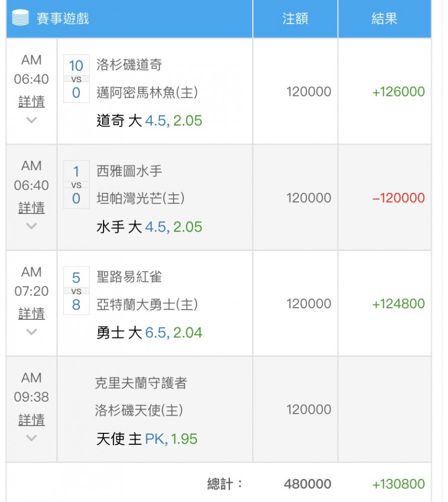Expand chevron under 07:20 Cardinals game

pos(31,332)
